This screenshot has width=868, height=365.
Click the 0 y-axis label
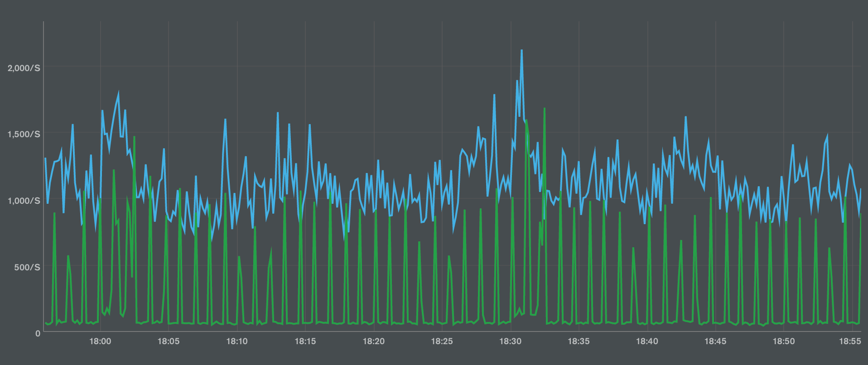click(38, 333)
